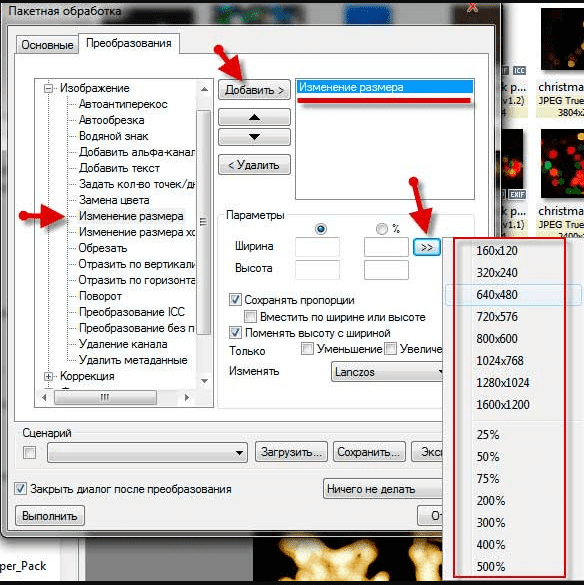Choose 50% from the preset menu

488,457
